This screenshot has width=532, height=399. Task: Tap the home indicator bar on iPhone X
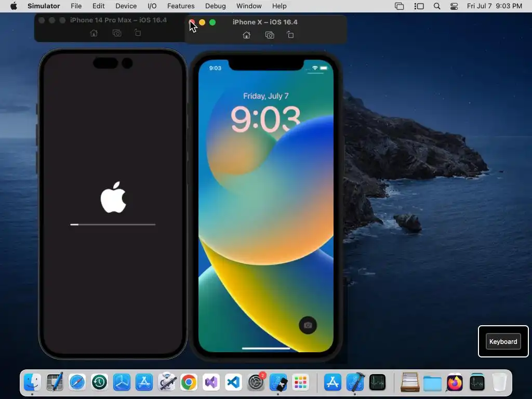click(x=266, y=348)
